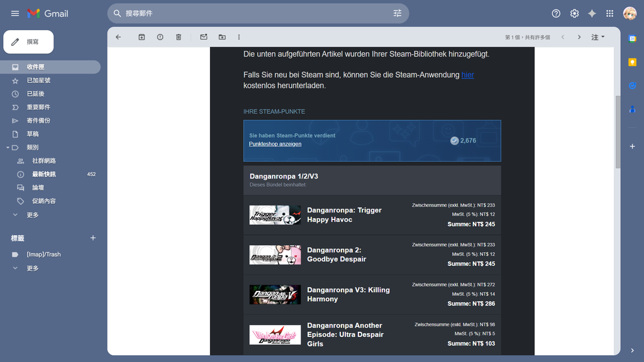Click the 第 1 個 message counter text
The image size is (644, 362).
528,37
